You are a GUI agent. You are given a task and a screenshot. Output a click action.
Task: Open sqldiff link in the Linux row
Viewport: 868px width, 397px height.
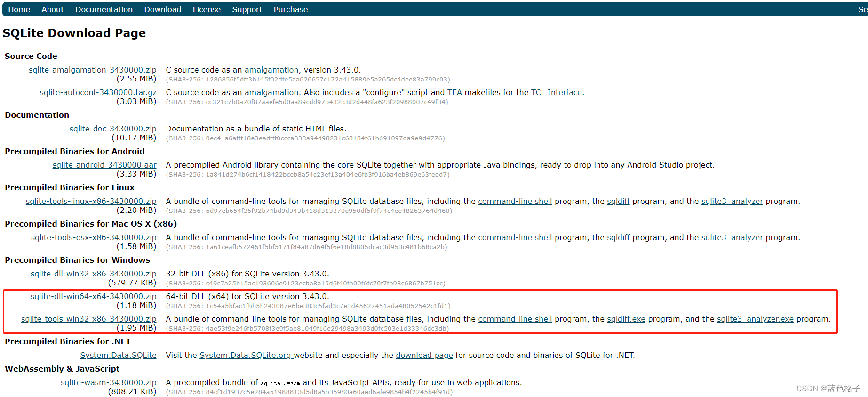(618, 201)
